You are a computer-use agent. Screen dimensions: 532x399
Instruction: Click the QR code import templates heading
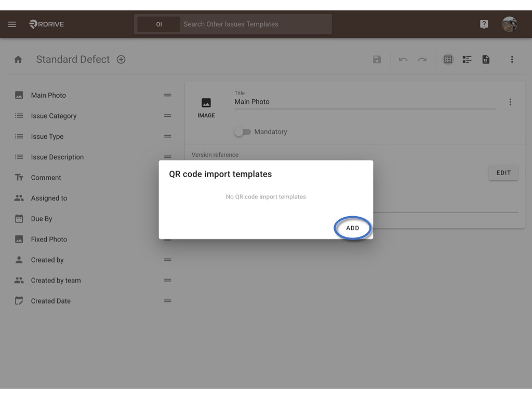tap(220, 174)
